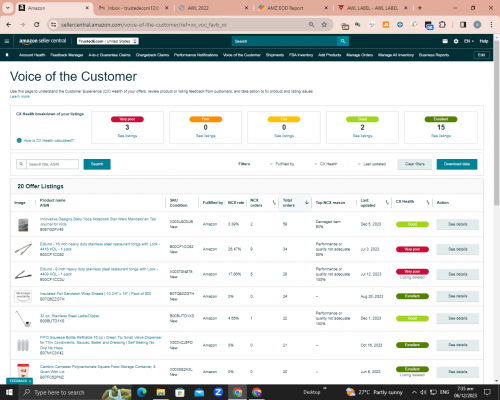Close the AWL 2022 tab
The width and height of the screenshot is (500, 400).
[x=246, y=8]
